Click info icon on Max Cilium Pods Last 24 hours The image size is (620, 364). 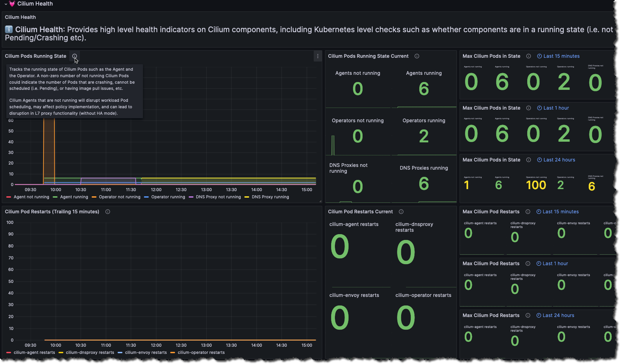click(x=528, y=160)
